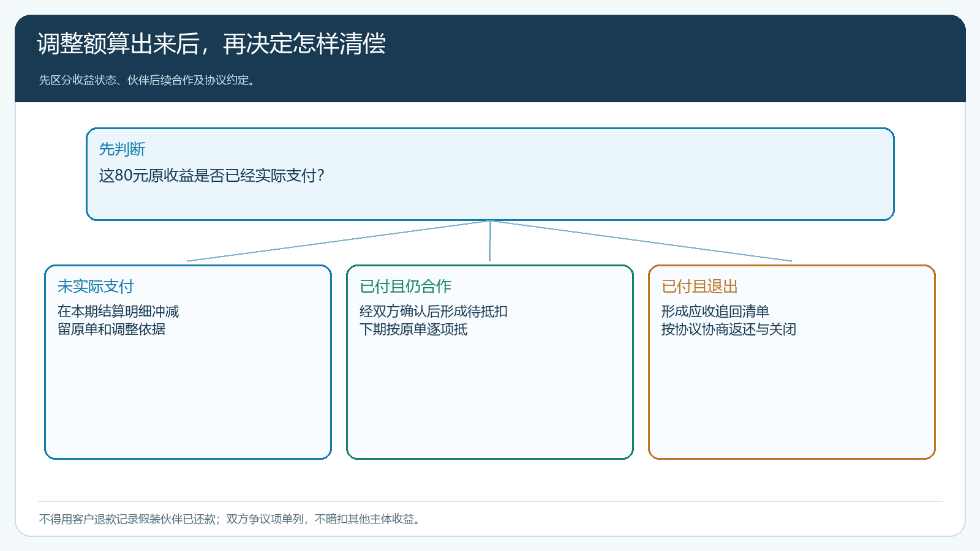980x551 pixels.
Task: Click the 未实际支付 card heading
Action: 96,287
